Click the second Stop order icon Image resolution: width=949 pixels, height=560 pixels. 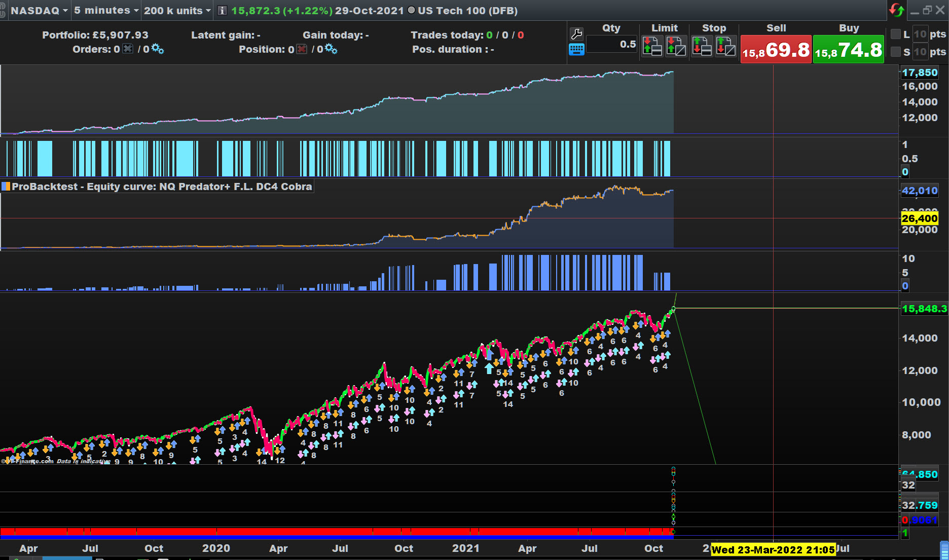(726, 47)
